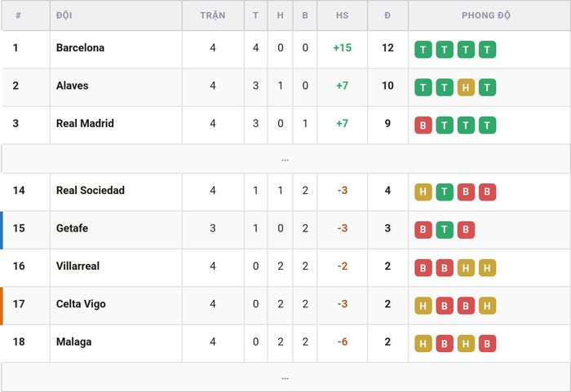Screen dimensions: 571x392
Task: Click the PHONG ĐỘ column header
Action: click(x=486, y=15)
